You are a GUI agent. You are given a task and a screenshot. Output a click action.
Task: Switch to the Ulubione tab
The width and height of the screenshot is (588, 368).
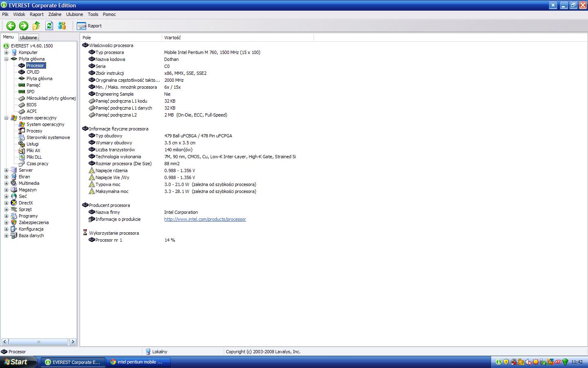[x=28, y=37]
